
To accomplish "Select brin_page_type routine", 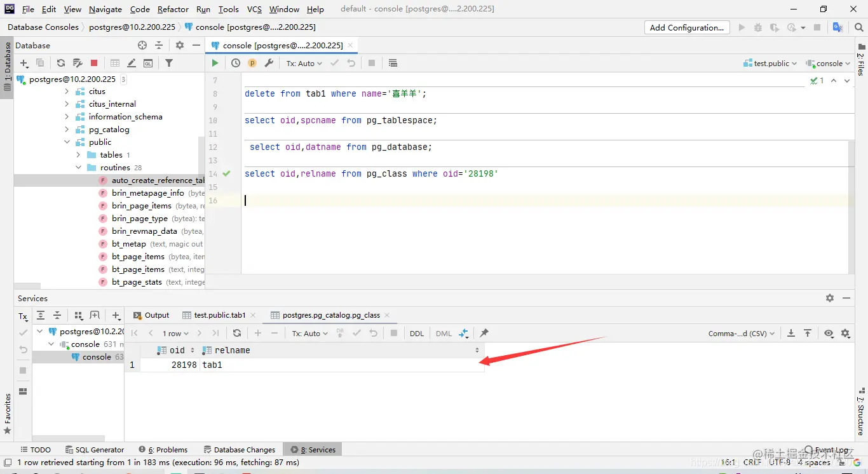I will [140, 219].
